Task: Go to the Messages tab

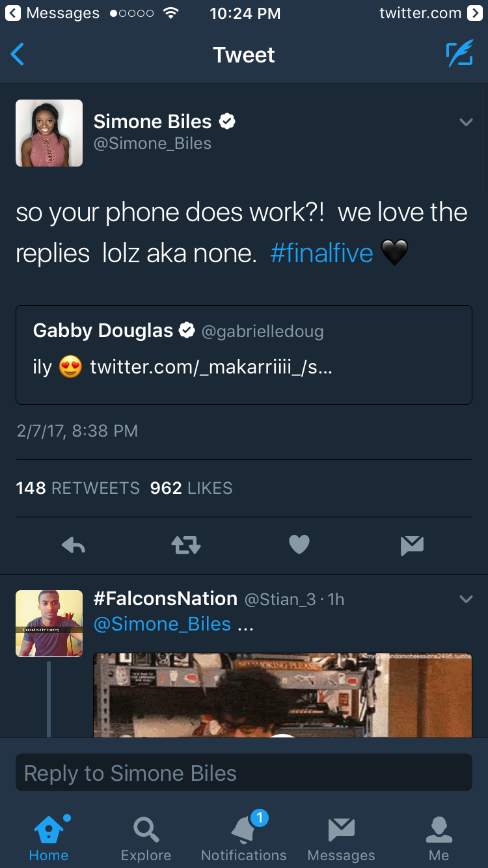Action: click(341, 839)
